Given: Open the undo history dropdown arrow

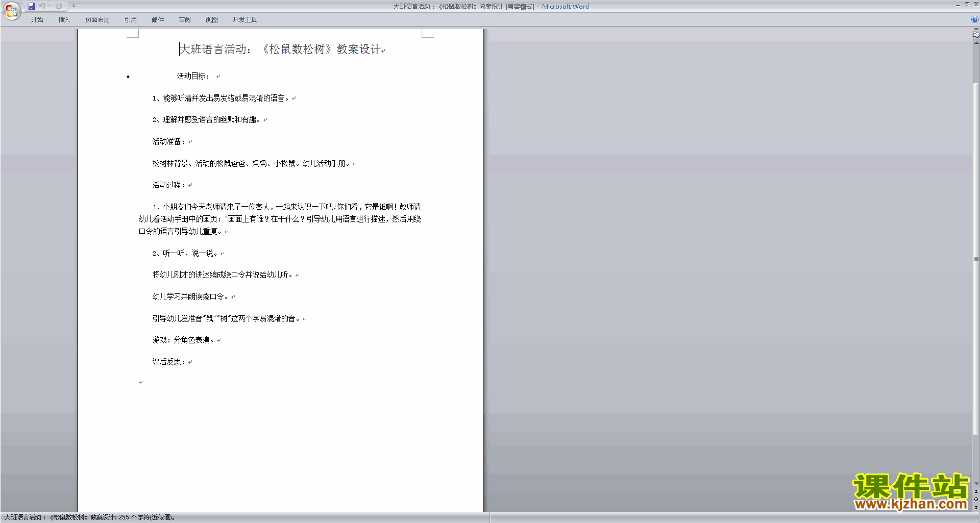Looking at the screenshot, I should pyautogui.click(x=50, y=6).
